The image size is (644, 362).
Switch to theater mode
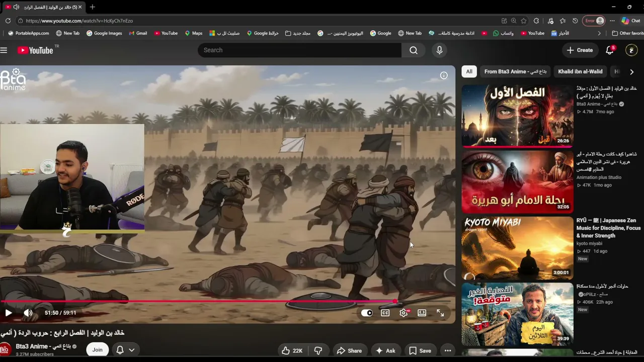tap(422, 313)
